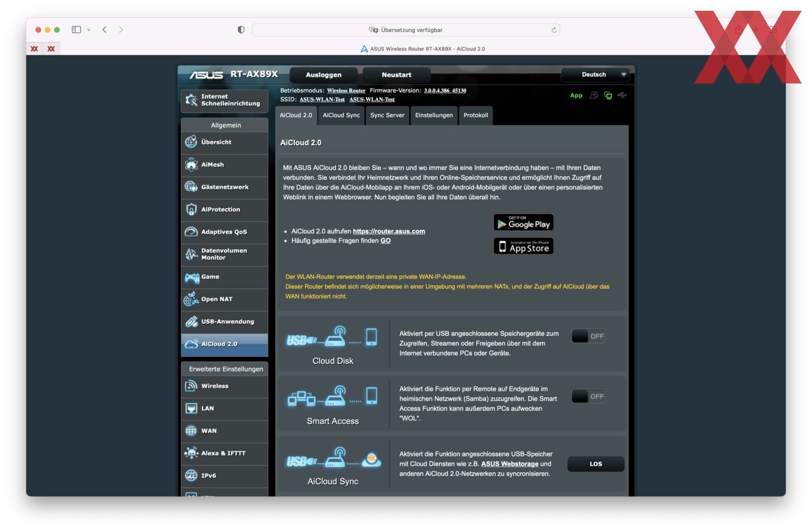This screenshot has width=812, height=531.
Task: Click the Alexa & IFTTT icon
Action: tap(191, 453)
